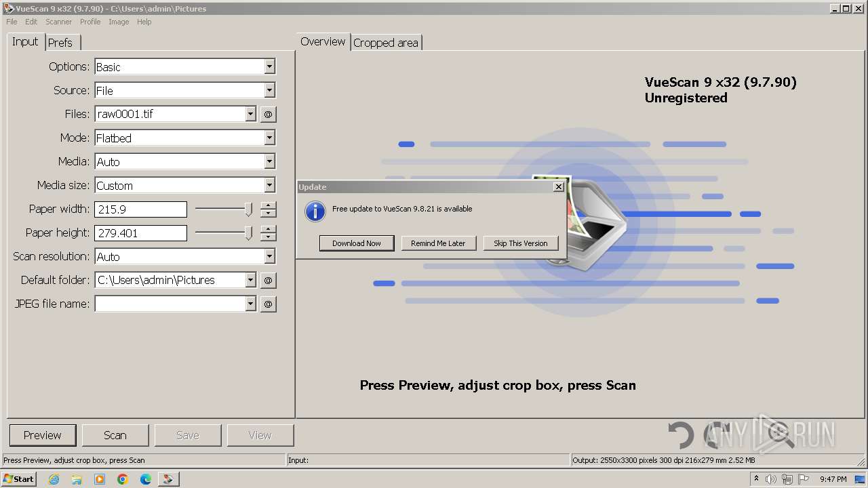This screenshot has width=868, height=488.
Task: Click the taskbar clock showing 9:47 PM
Action: [833, 479]
